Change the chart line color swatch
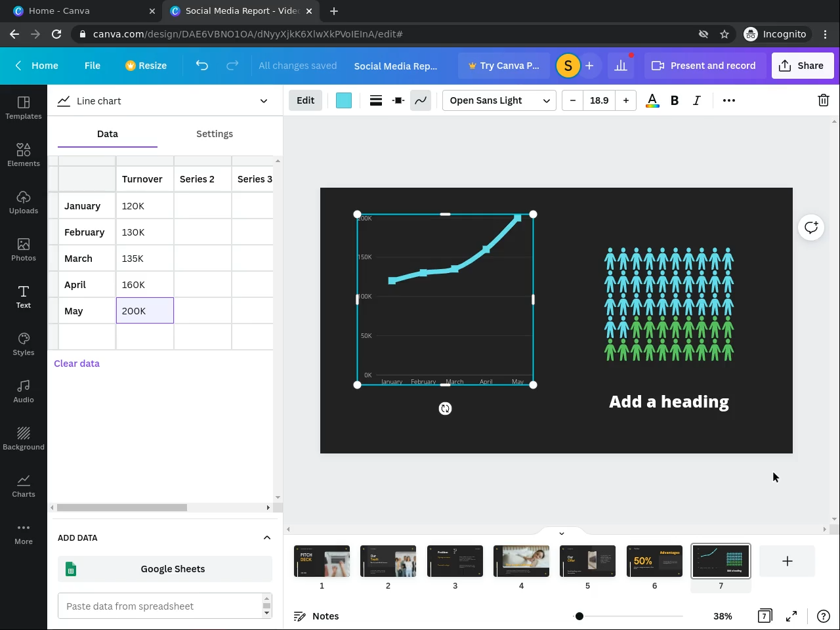The image size is (840, 630). pyautogui.click(x=344, y=100)
